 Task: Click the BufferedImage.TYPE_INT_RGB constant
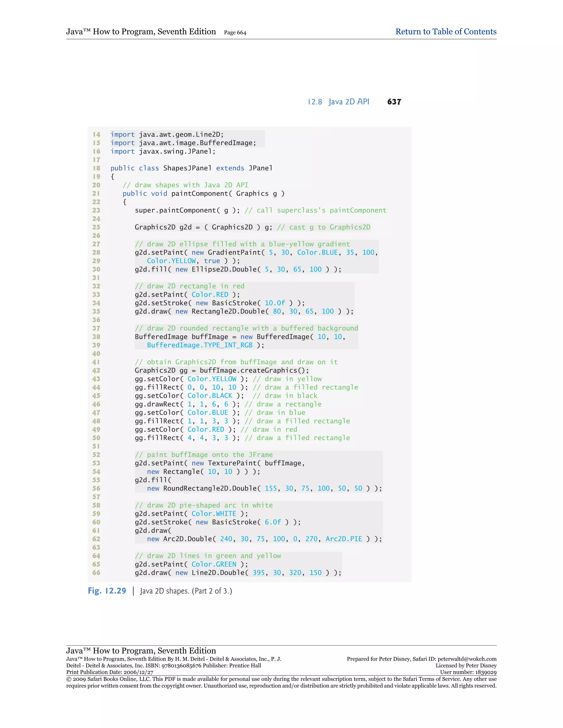pyautogui.click(x=200, y=345)
